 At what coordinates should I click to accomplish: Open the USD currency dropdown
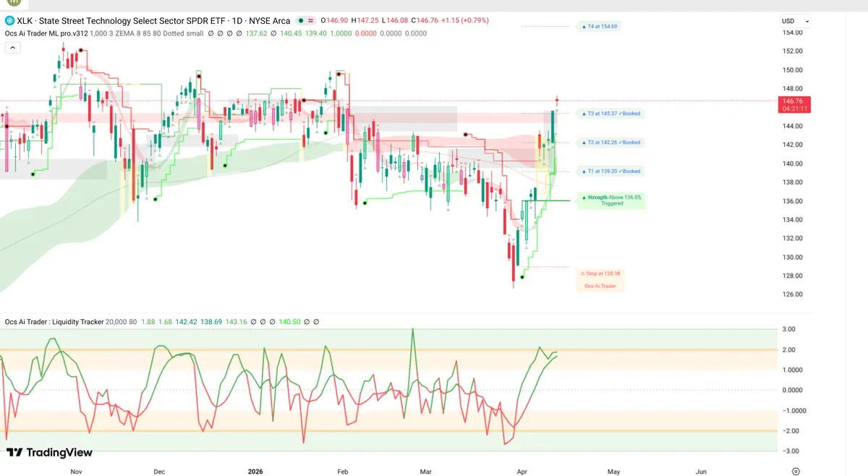(796, 21)
